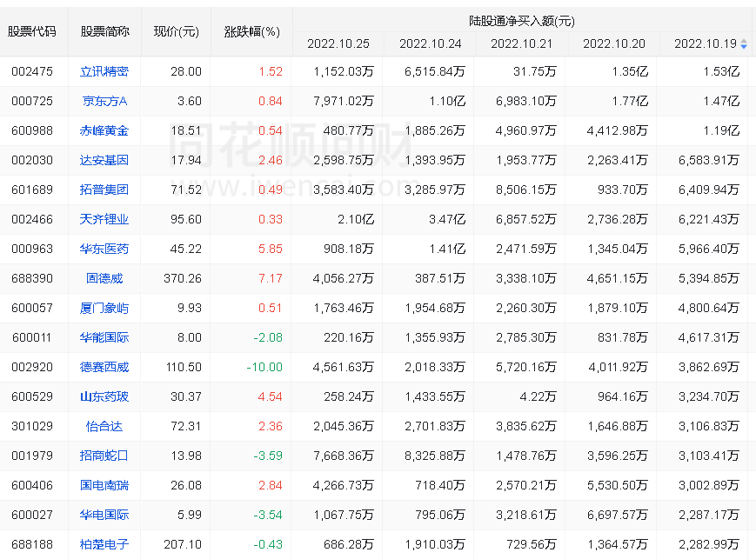Open stock link 华电国际
Image resolution: width=756 pixels, height=559 pixels.
point(104,515)
